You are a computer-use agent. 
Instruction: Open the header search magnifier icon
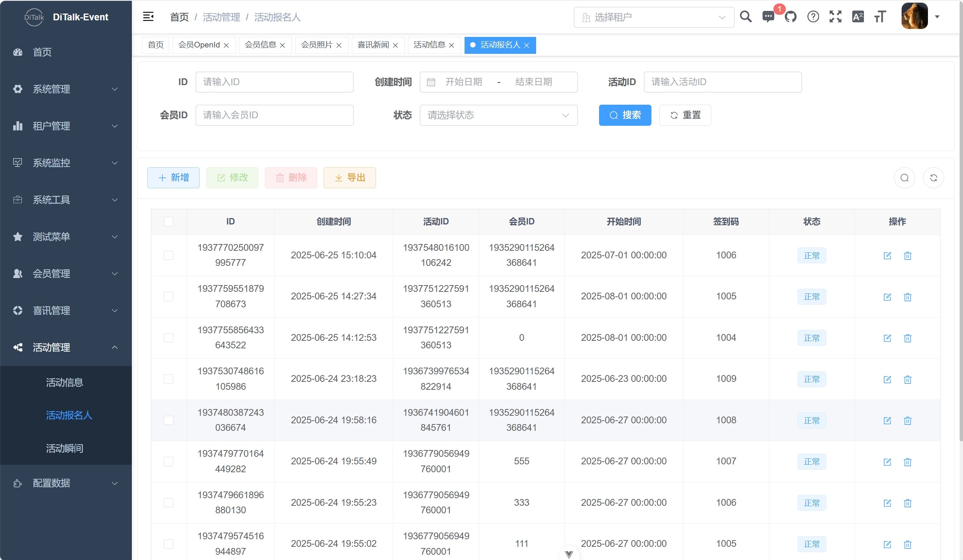click(745, 17)
